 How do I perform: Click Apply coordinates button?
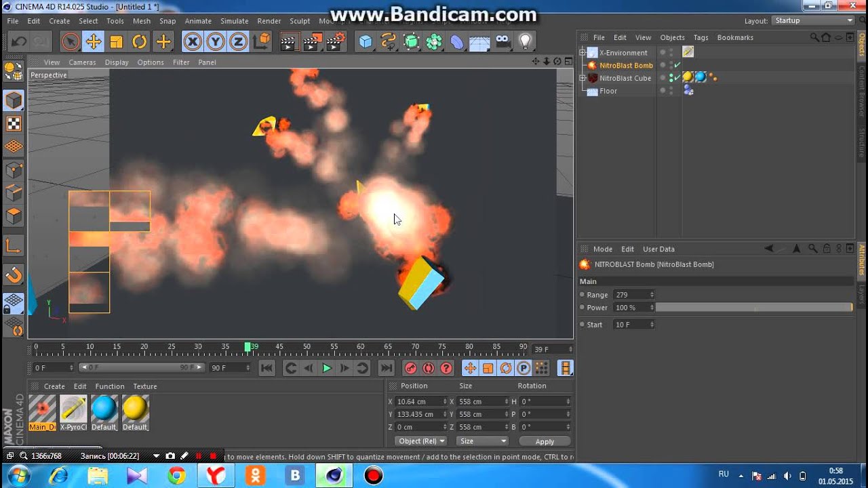click(x=545, y=442)
